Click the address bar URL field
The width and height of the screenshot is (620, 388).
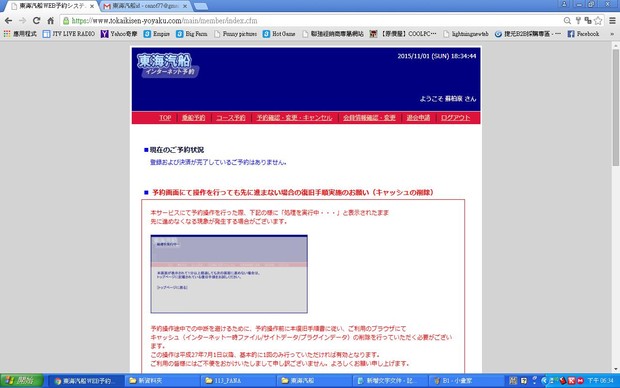click(312, 21)
